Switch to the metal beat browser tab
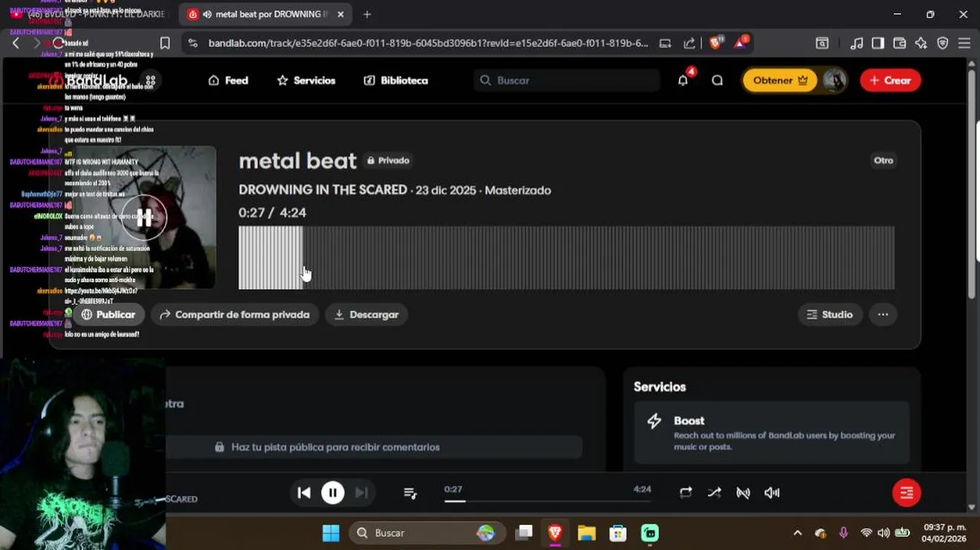Image resolution: width=980 pixels, height=550 pixels. pos(266,15)
